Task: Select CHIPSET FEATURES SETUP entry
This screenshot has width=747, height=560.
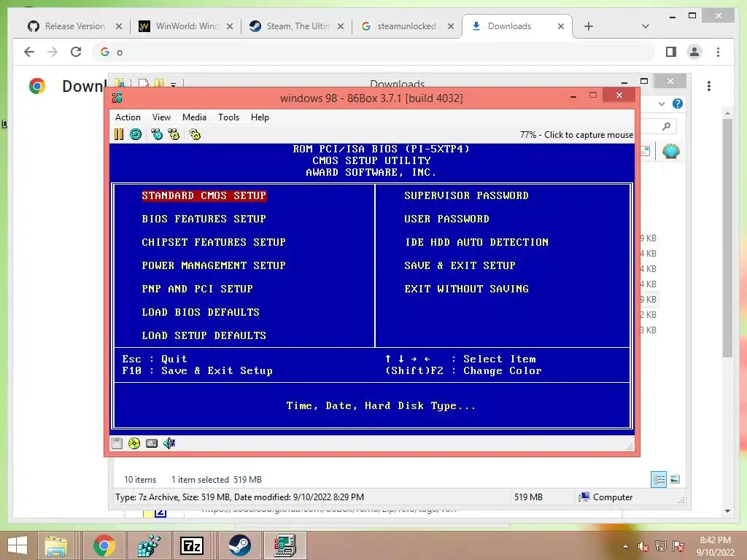Action: coord(214,242)
